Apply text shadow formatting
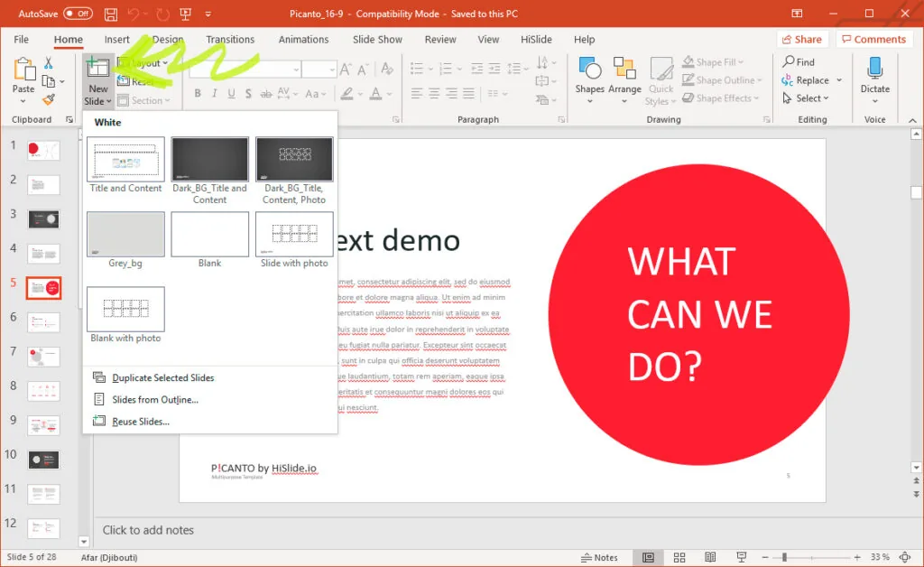This screenshot has height=567, width=924. click(x=248, y=93)
